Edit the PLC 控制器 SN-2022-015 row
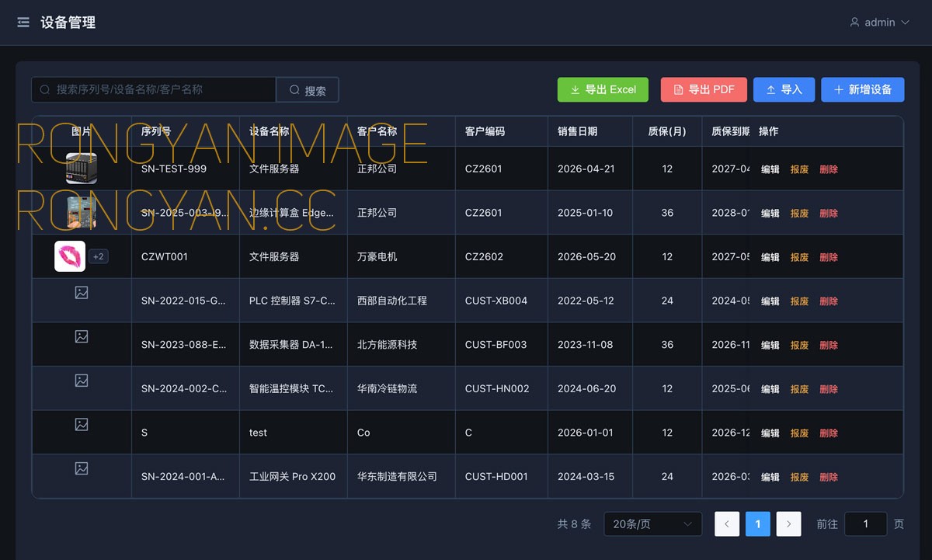The height and width of the screenshot is (560, 932). (x=770, y=301)
